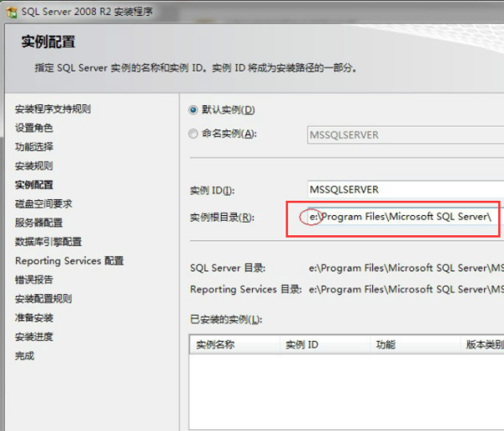Click 安装进度 in the step list

coord(34,337)
